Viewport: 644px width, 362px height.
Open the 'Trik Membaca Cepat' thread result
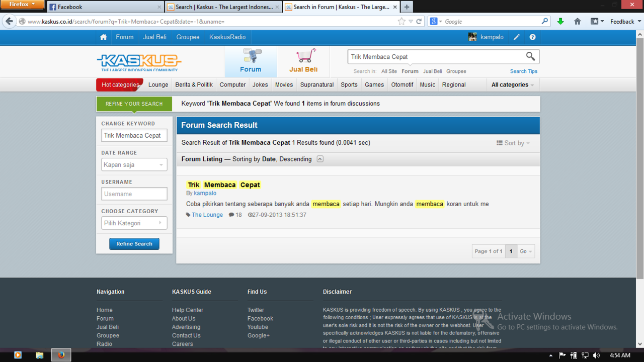[x=223, y=185]
